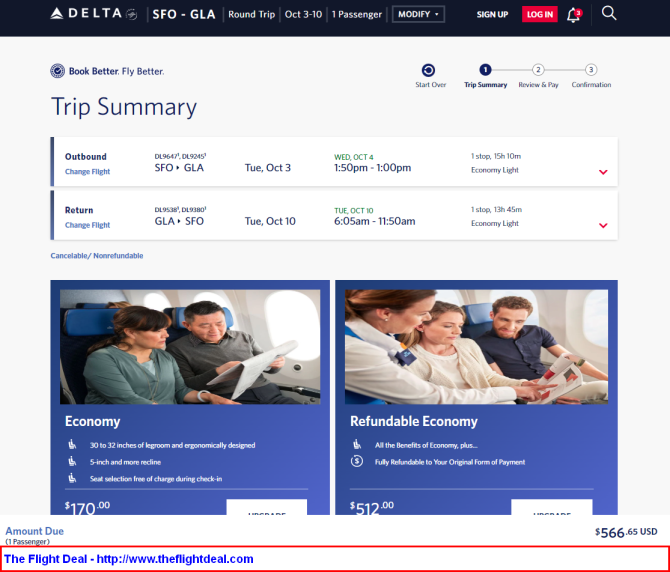The height and width of the screenshot is (572, 670).
Task: Click the SIGN UP link
Action: pyautogui.click(x=492, y=15)
